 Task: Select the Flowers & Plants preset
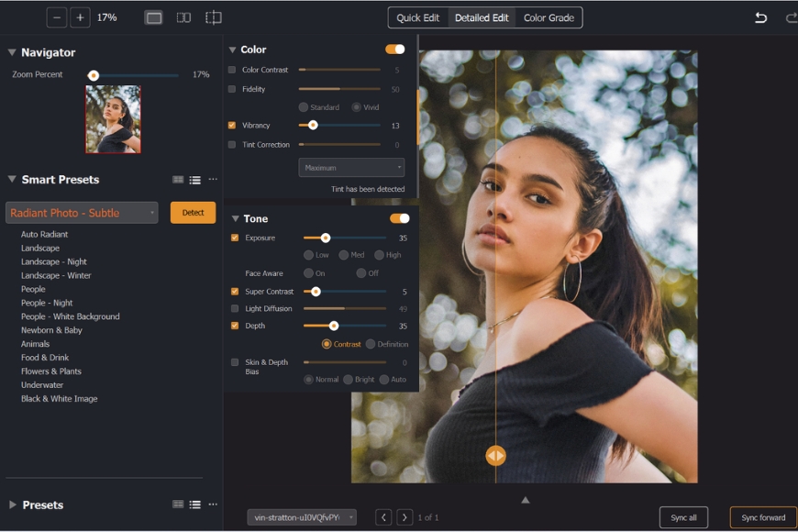[50, 371]
